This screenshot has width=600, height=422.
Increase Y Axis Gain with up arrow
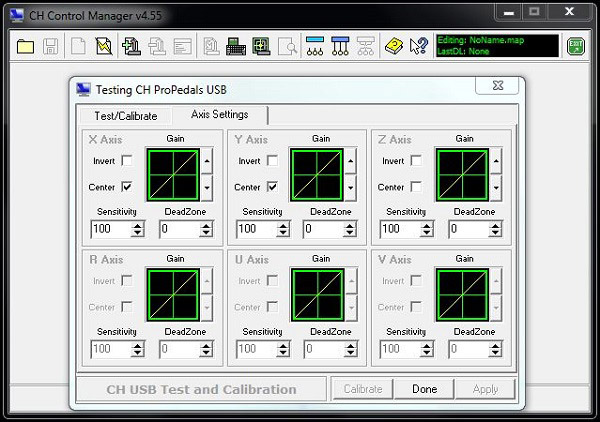[351, 161]
